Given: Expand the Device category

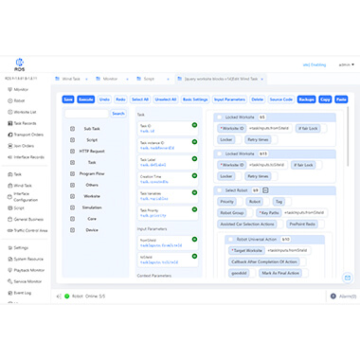Looking at the screenshot, I should point(72,230).
